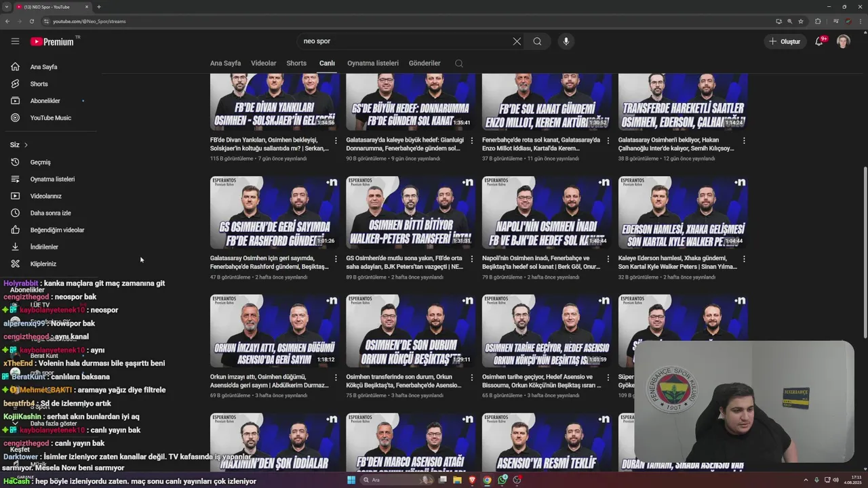The width and height of the screenshot is (868, 488).
Task: Open options for 'Galatasaray Osimhen'i bekliyor' video
Action: (x=744, y=141)
